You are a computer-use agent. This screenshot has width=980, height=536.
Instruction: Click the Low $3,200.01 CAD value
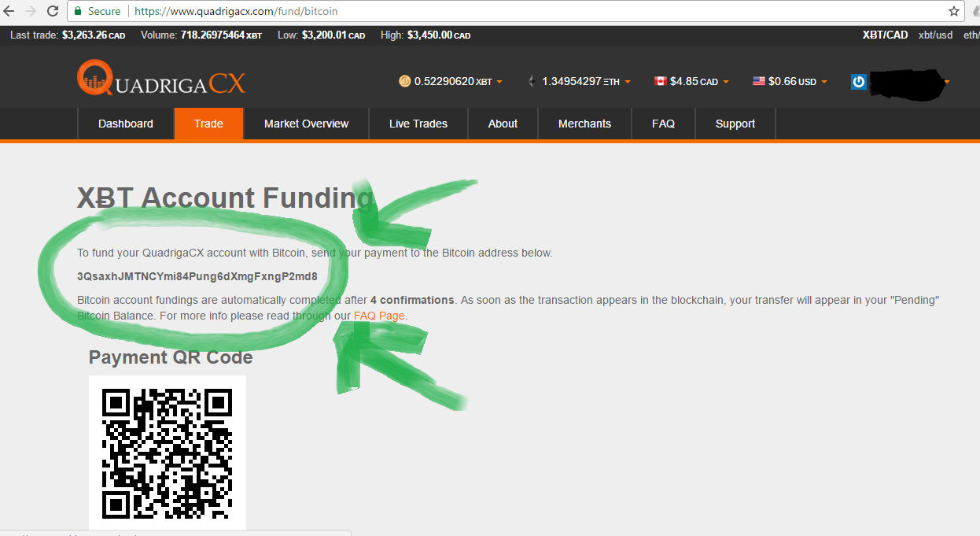coord(333,35)
